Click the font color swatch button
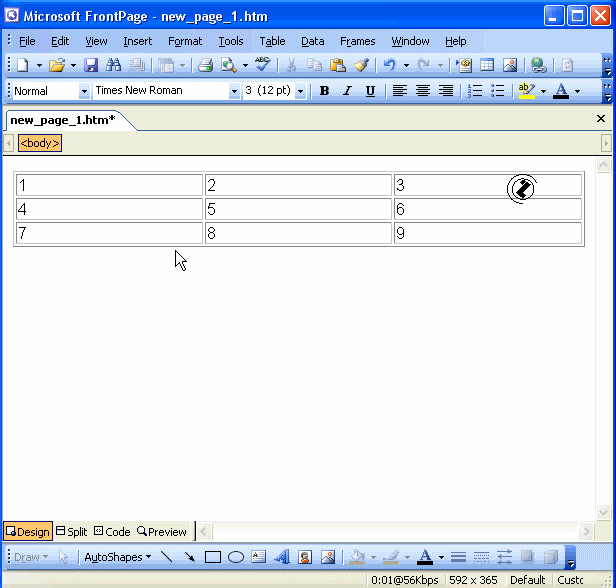 click(x=560, y=91)
